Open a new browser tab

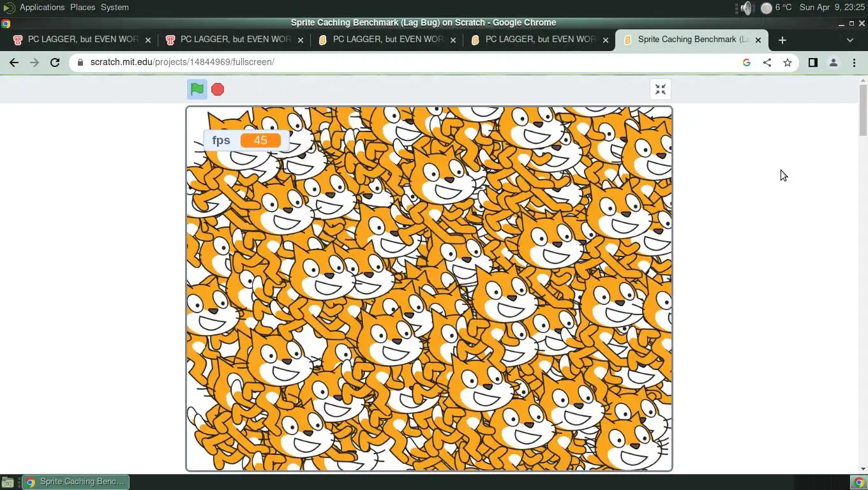tap(782, 40)
